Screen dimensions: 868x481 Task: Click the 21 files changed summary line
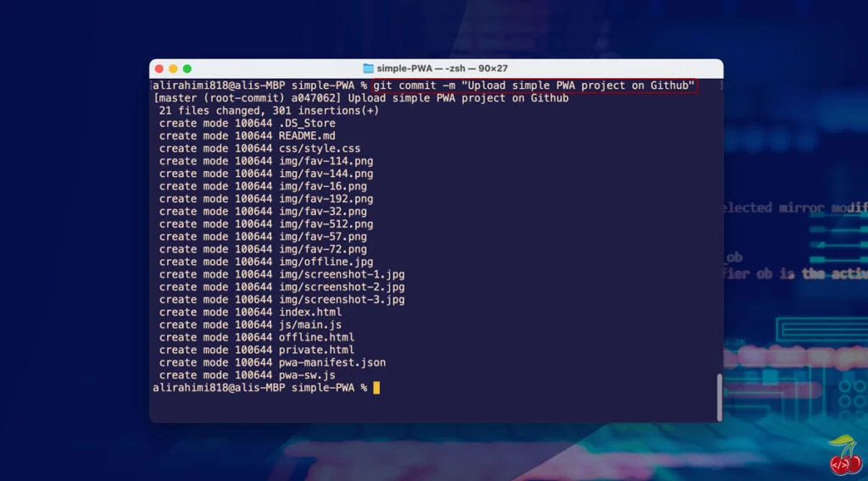[x=269, y=111]
